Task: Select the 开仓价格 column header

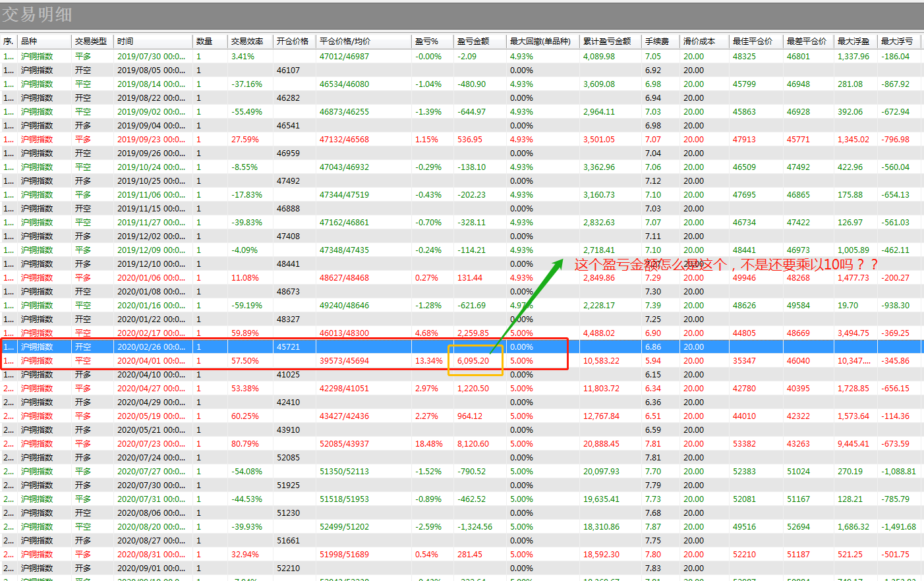Action: coord(293,41)
